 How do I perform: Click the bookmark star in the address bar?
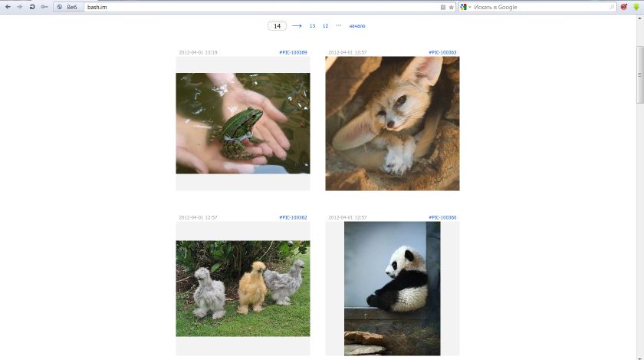[x=452, y=7]
